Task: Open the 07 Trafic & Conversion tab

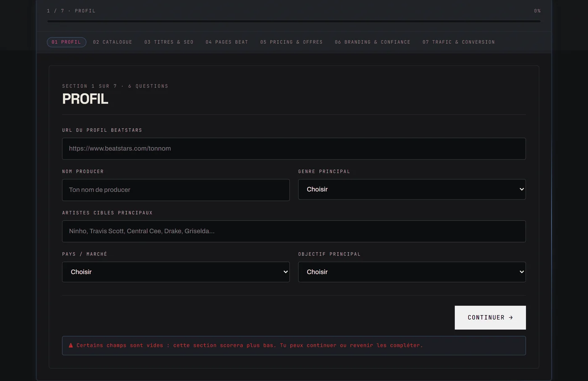Action: [x=459, y=42]
